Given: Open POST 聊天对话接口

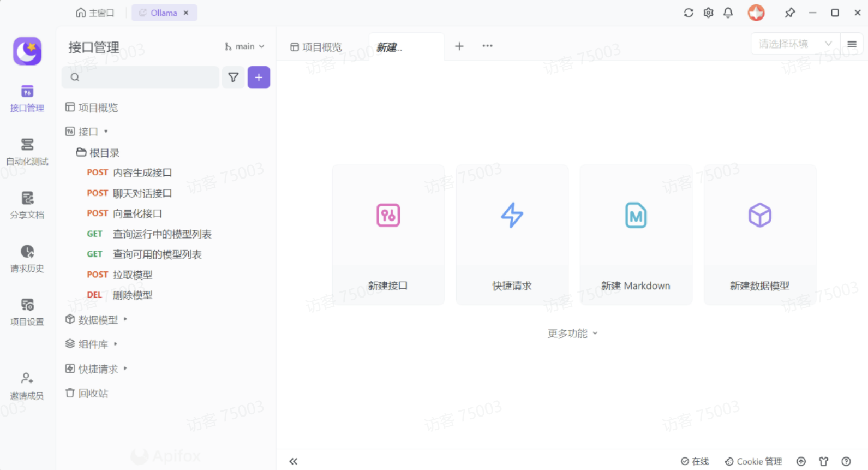Looking at the screenshot, I should click(129, 193).
